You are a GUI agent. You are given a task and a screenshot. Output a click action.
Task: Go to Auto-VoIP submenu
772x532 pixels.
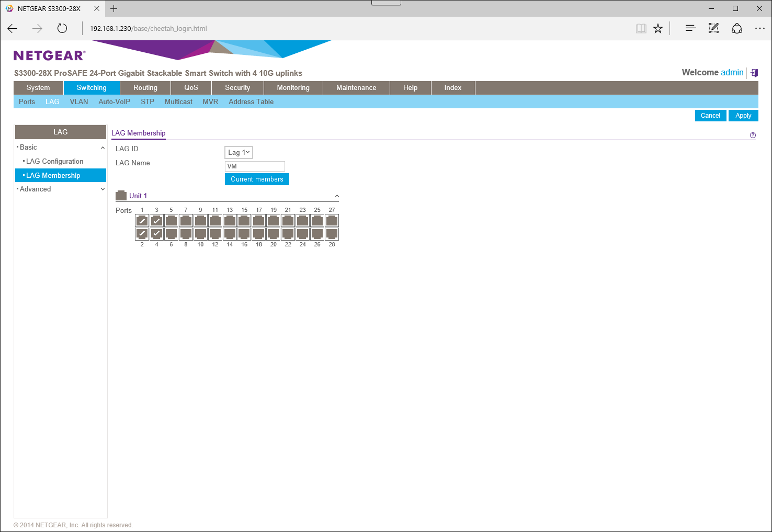tap(114, 101)
